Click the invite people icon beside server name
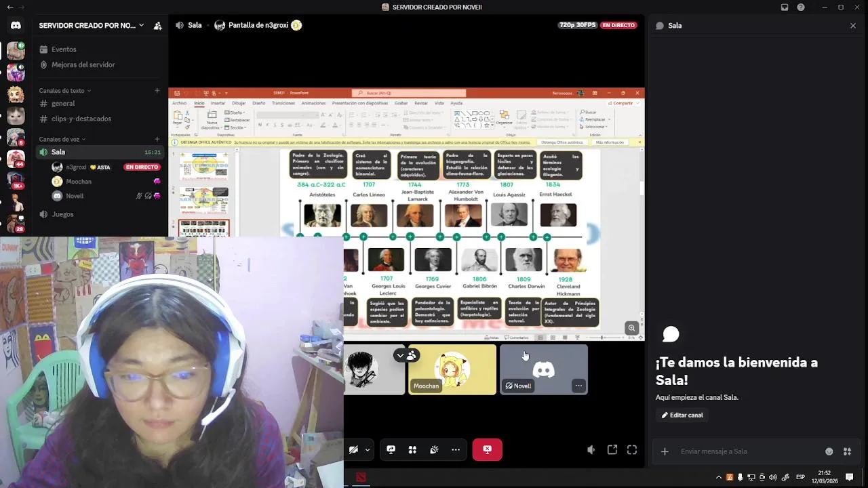This screenshot has width=868, height=488. click(157, 26)
